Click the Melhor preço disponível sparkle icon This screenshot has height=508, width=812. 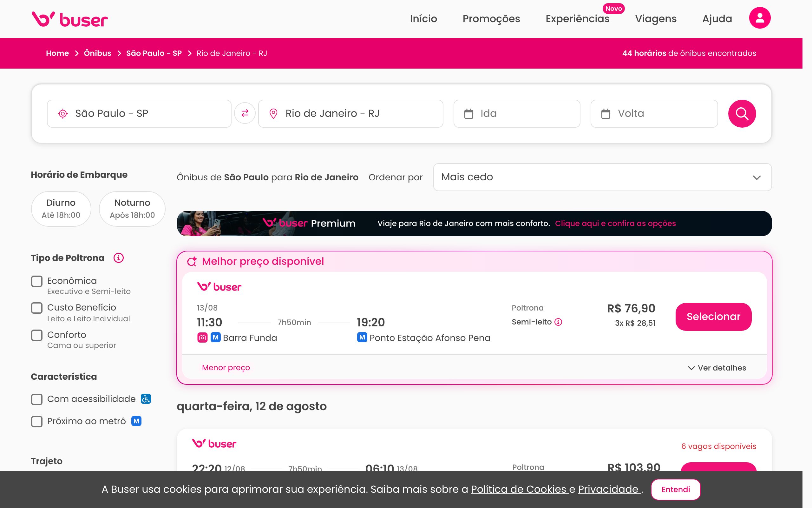[x=192, y=261]
